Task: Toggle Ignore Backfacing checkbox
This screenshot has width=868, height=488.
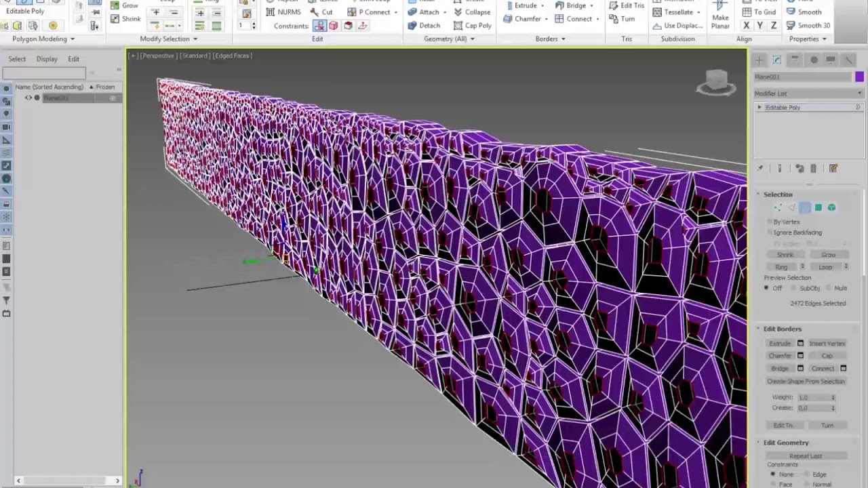Action: point(770,232)
